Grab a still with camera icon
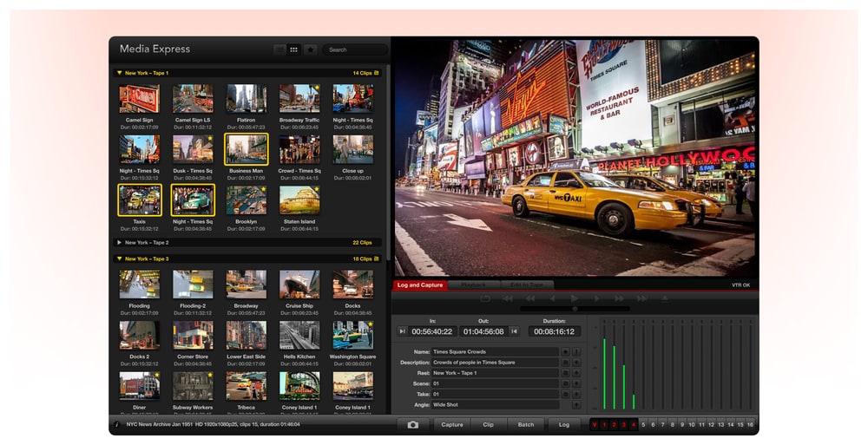868x445 pixels. [413, 424]
